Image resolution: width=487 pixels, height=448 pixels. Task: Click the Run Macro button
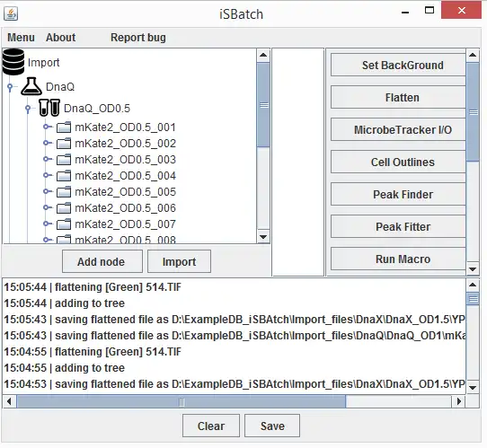click(398, 259)
